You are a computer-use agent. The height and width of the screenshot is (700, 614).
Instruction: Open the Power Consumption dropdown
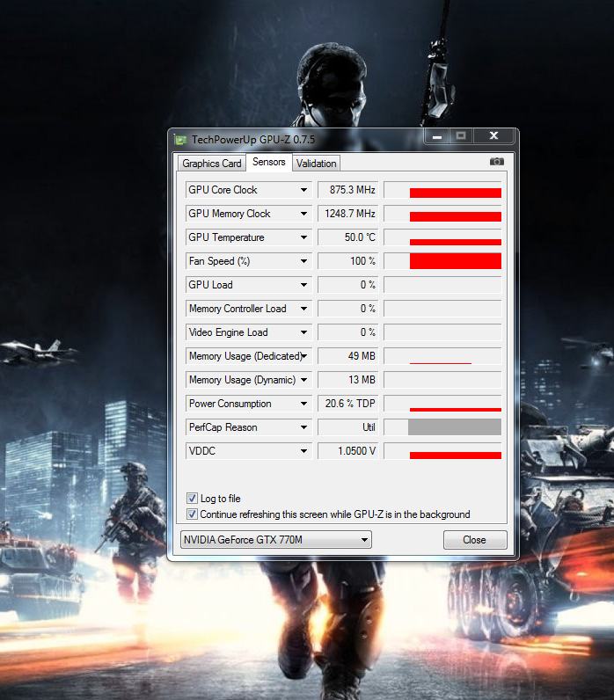(303, 403)
